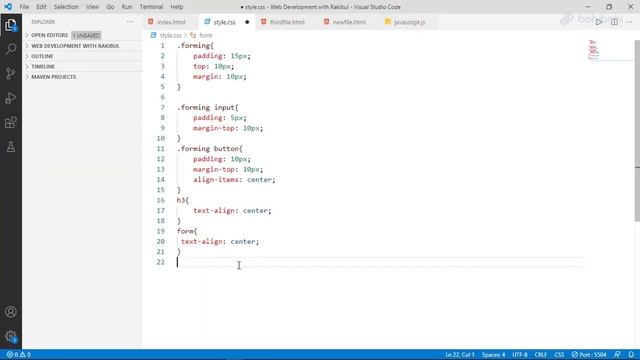Viewport: 640px width, 360px height.
Task: Open the Go menu
Action: 110,7
